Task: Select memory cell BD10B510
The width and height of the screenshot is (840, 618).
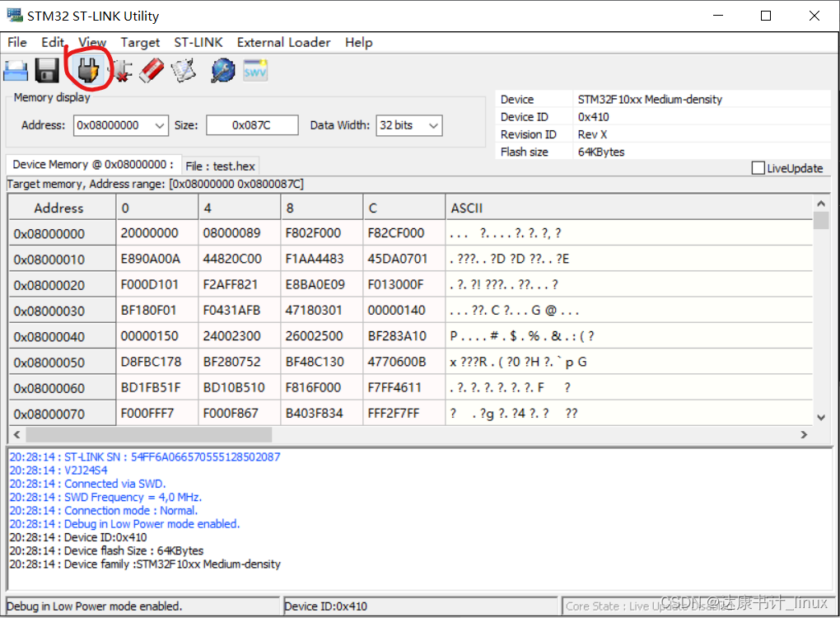Action: [x=240, y=387]
